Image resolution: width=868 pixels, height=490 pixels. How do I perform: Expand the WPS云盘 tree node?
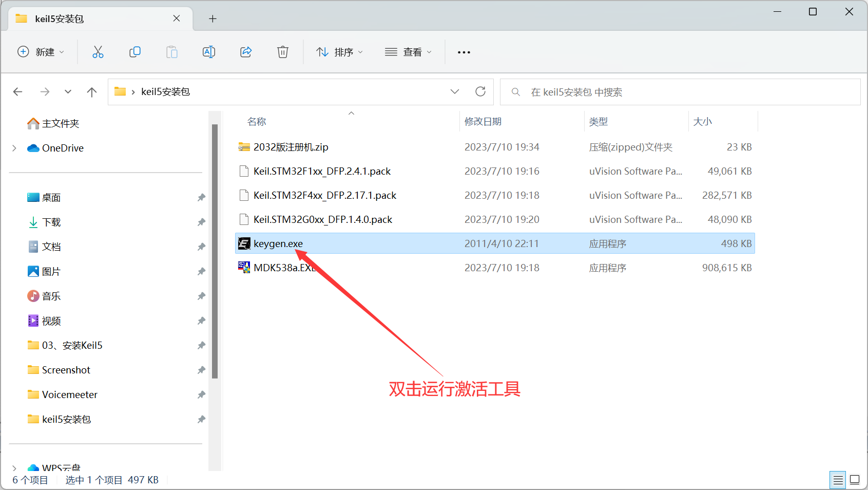click(x=14, y=468)
